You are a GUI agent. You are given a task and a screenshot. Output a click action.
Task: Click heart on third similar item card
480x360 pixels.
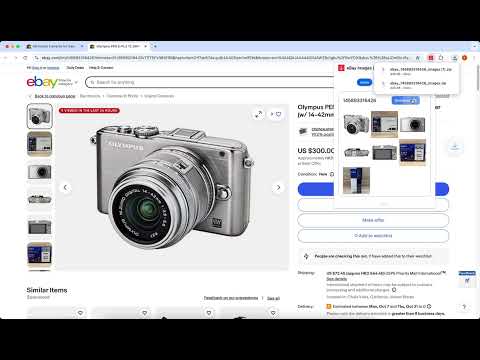[x=209, y=313]
